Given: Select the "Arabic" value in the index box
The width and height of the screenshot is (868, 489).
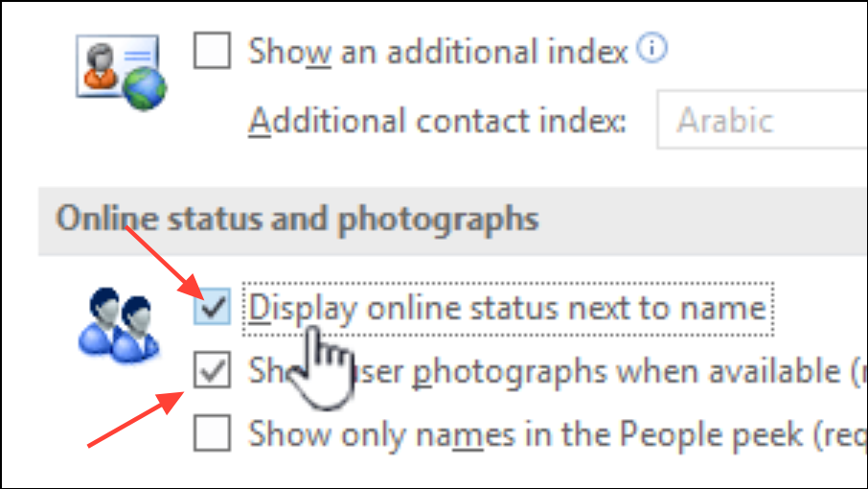Looking at the screenshot, I should click(725, 120).
